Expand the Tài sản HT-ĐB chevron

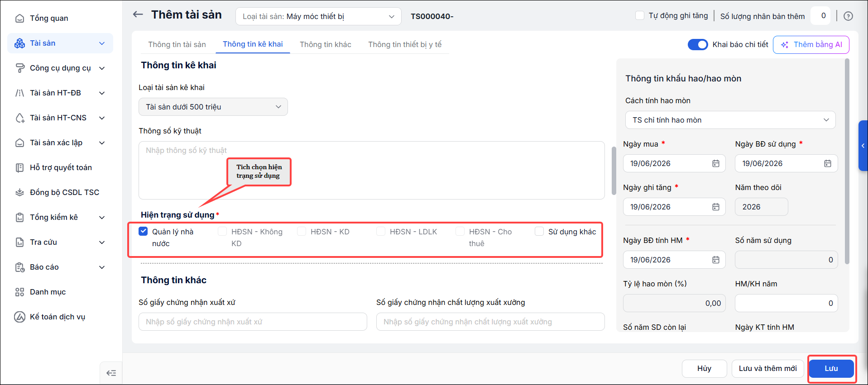(x=102, y=93)
